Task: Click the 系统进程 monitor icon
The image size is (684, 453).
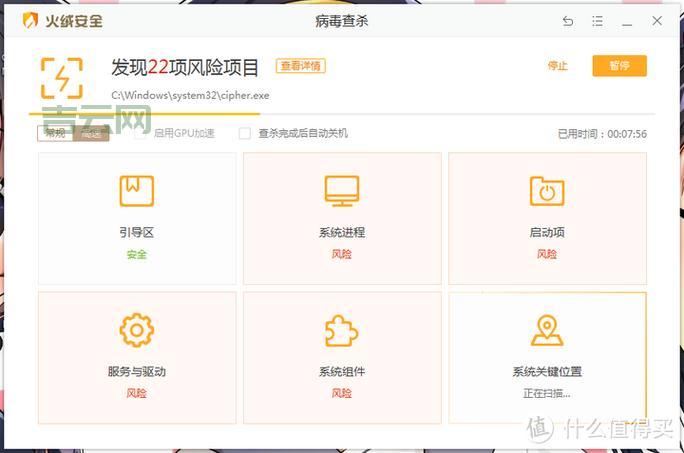Action: point(342,191)
